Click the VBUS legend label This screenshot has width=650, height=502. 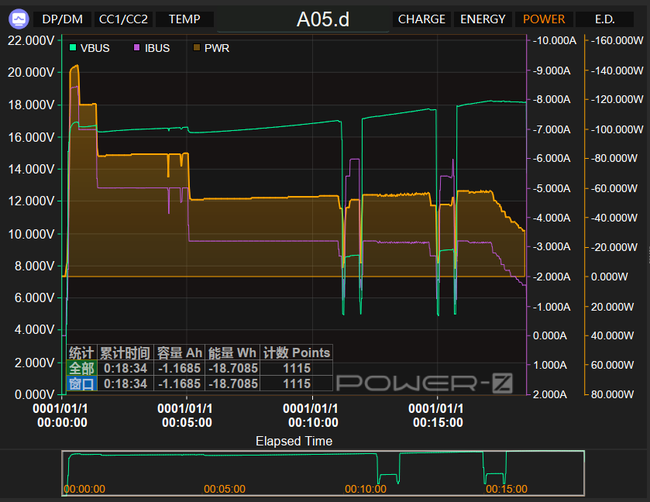click(x=95, y=48)
